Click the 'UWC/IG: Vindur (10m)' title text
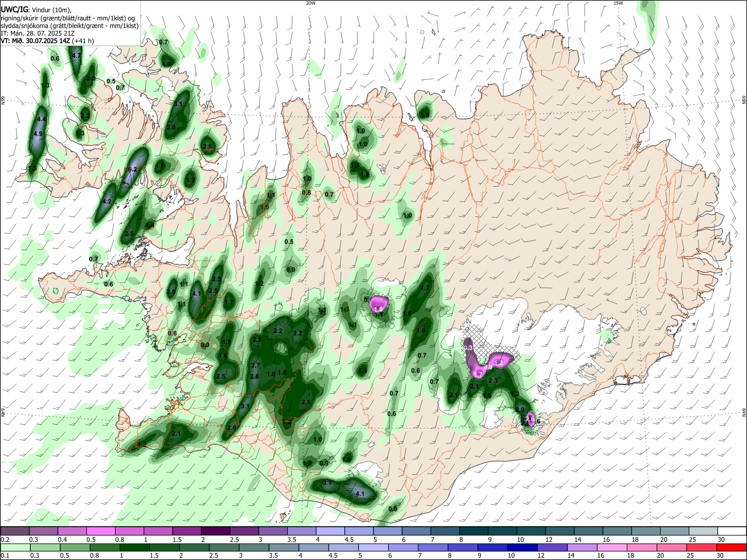Viewport: 747px width, 560px height. pos(35,10)
